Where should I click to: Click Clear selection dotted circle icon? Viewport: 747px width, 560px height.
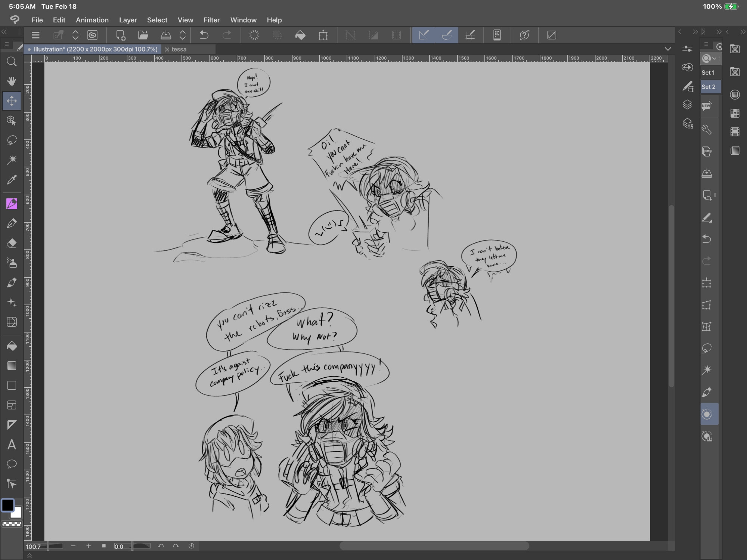coord(254,35)
